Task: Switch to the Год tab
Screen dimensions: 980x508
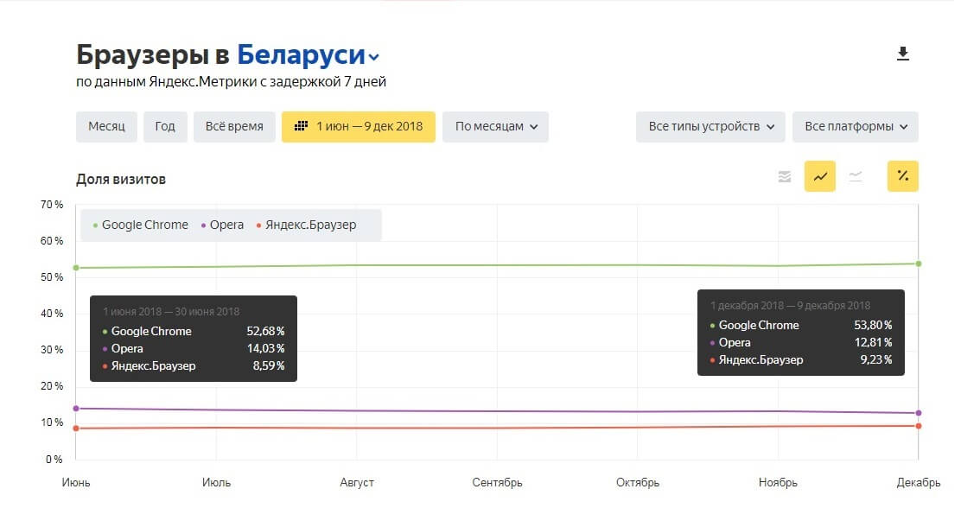Action: pos(164,125)
